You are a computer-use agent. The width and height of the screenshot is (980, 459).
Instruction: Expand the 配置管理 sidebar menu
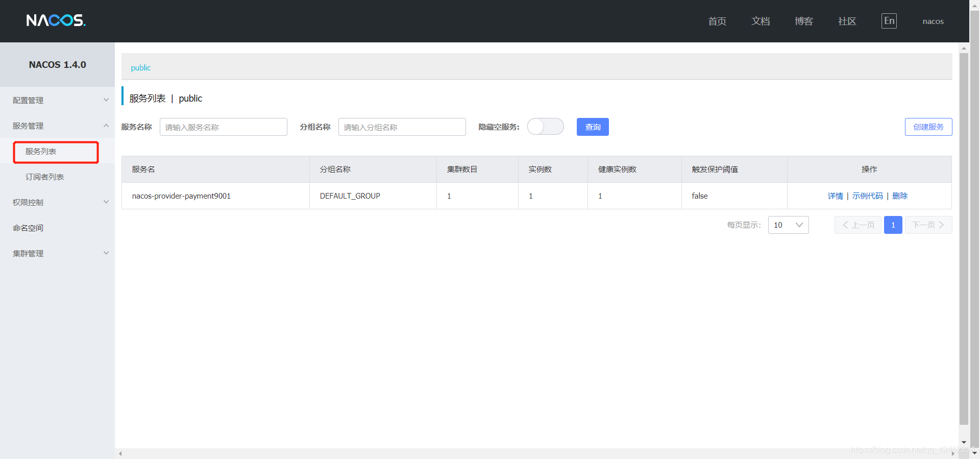[x=57, y=100]
